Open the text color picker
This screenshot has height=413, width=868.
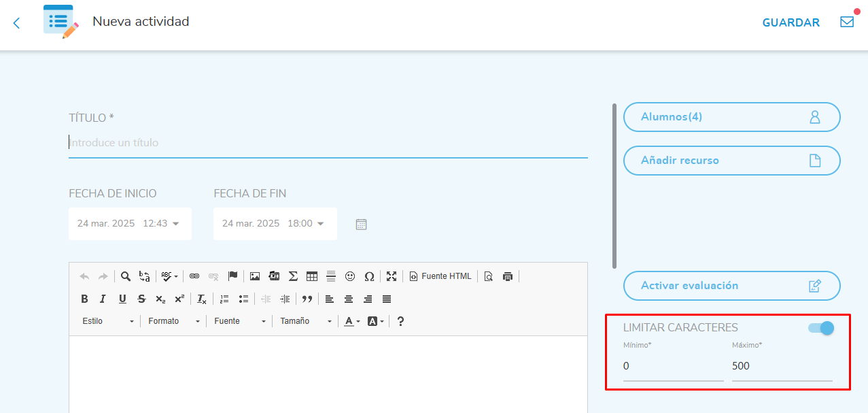click(351, 321)
